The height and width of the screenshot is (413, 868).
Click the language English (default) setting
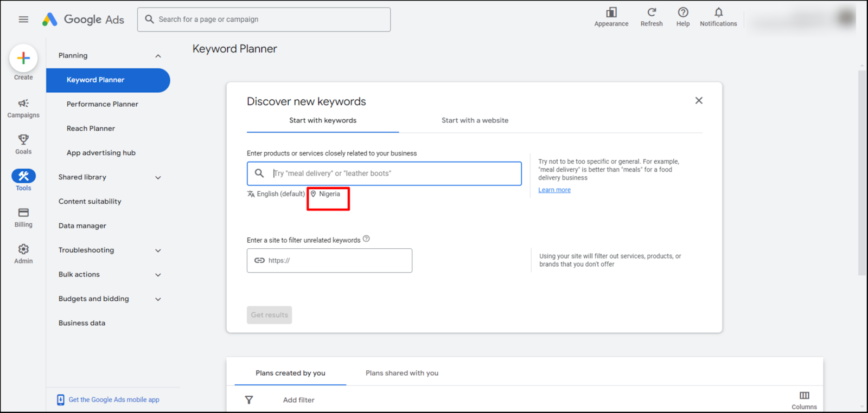276,194
